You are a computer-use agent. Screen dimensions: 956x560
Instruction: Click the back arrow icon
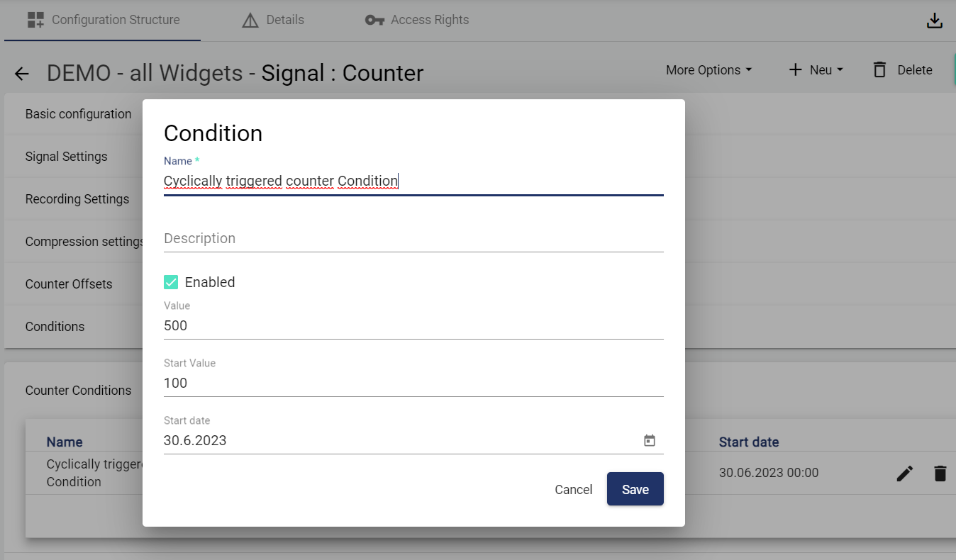pos(22,74)
